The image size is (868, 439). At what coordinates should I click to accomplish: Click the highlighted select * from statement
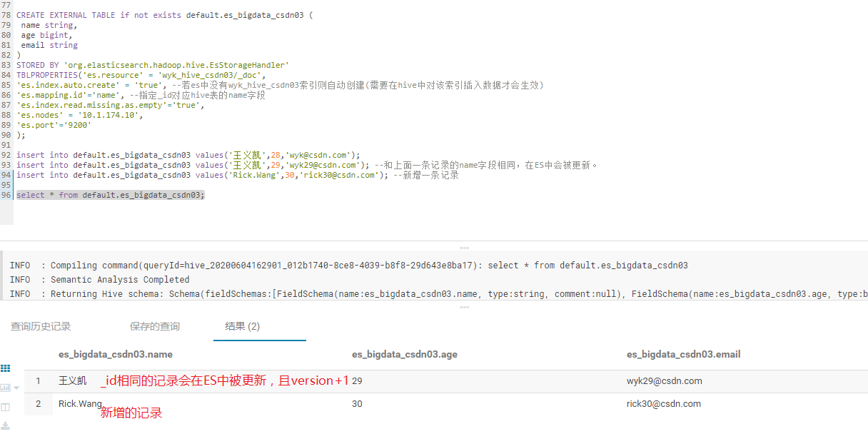pos(111,195)
